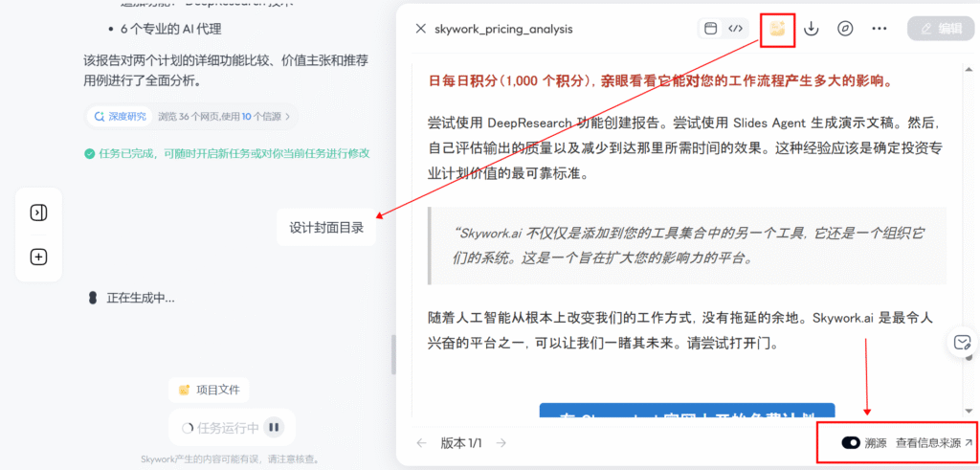Open 项目文件 project files
980x470 pixels.
(x=210, y=390)
